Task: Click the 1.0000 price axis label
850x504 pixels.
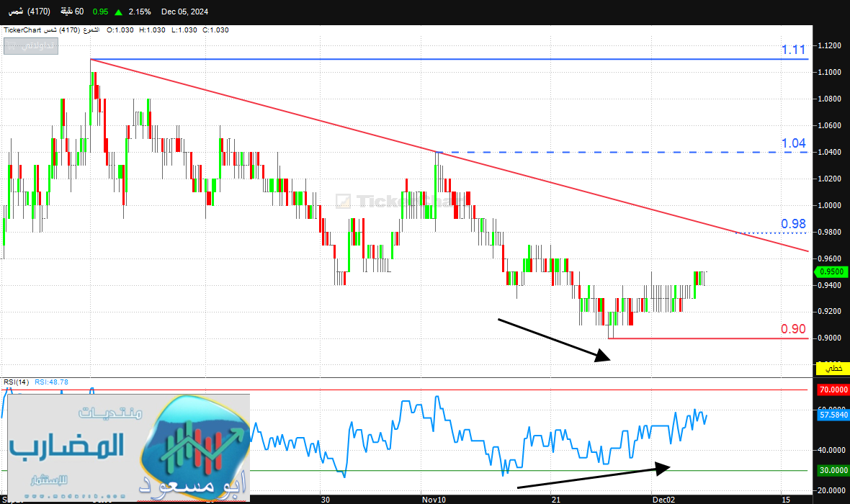Action: [829, 205]
